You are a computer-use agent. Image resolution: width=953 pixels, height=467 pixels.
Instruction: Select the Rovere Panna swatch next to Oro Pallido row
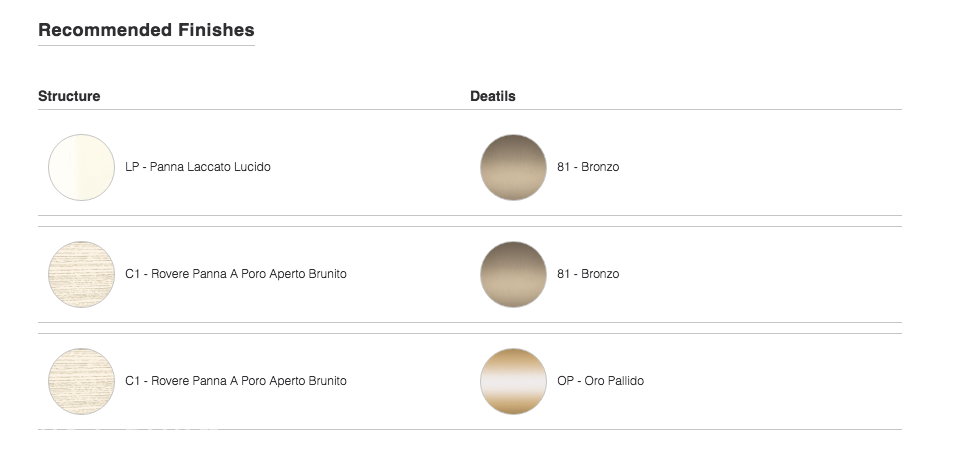[x=81, y=381]
